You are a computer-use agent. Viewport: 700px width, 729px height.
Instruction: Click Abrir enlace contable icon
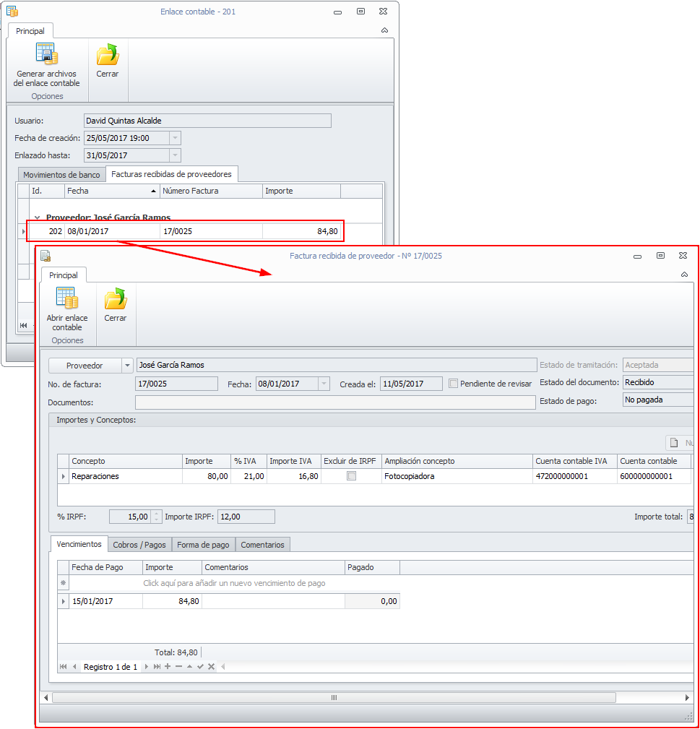67,298
